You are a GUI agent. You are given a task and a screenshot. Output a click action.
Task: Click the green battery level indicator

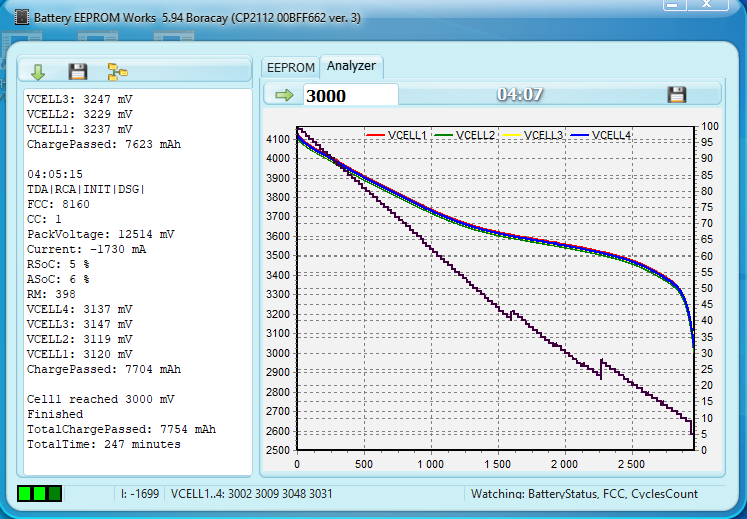coord(39,493)
